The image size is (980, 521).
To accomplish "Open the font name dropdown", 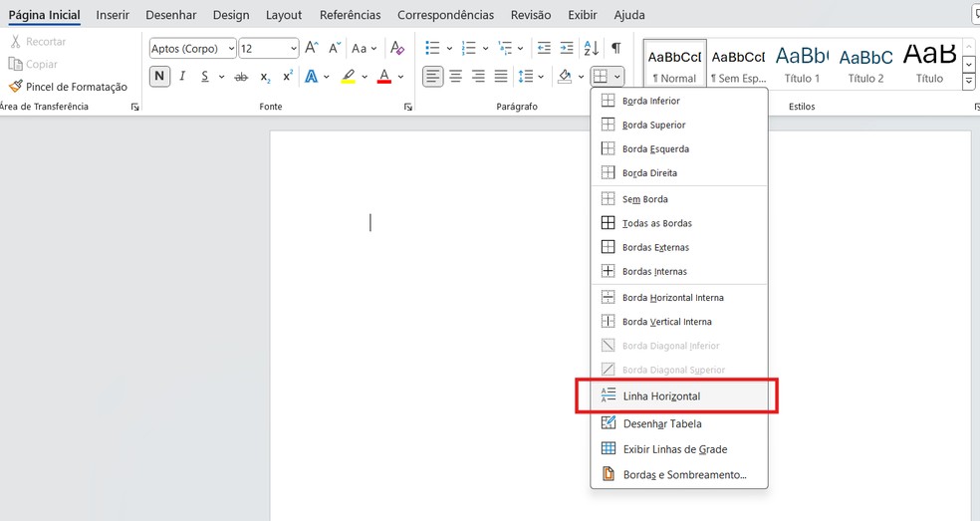I will pos(231,48).
